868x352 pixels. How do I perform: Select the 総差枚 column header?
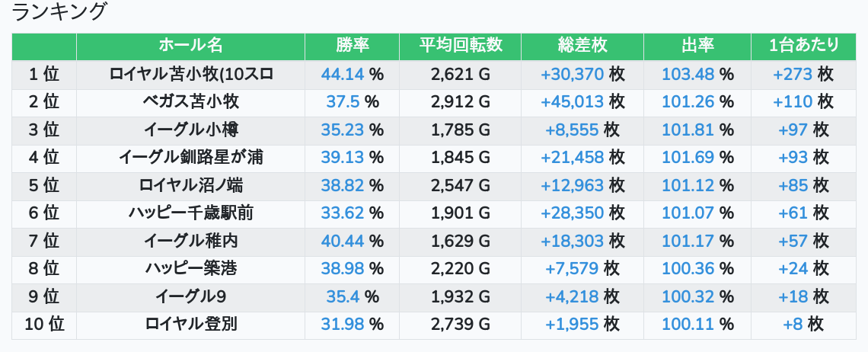[582, 46]
